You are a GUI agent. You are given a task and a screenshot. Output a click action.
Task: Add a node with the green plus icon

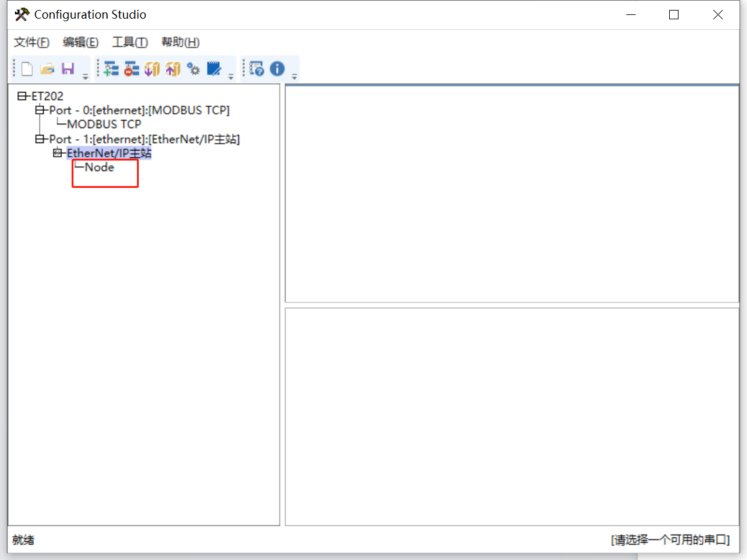click(x=111, y=68)
